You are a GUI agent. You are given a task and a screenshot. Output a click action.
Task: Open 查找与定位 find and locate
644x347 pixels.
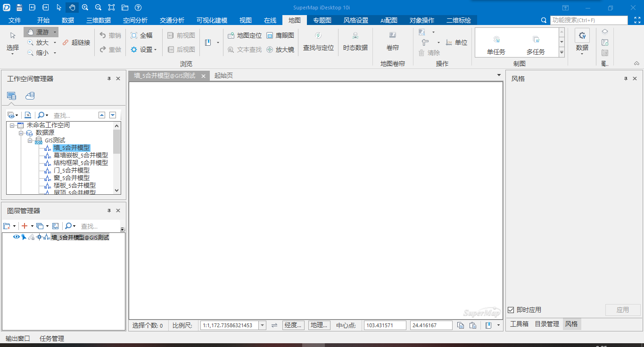pos(318,42)
